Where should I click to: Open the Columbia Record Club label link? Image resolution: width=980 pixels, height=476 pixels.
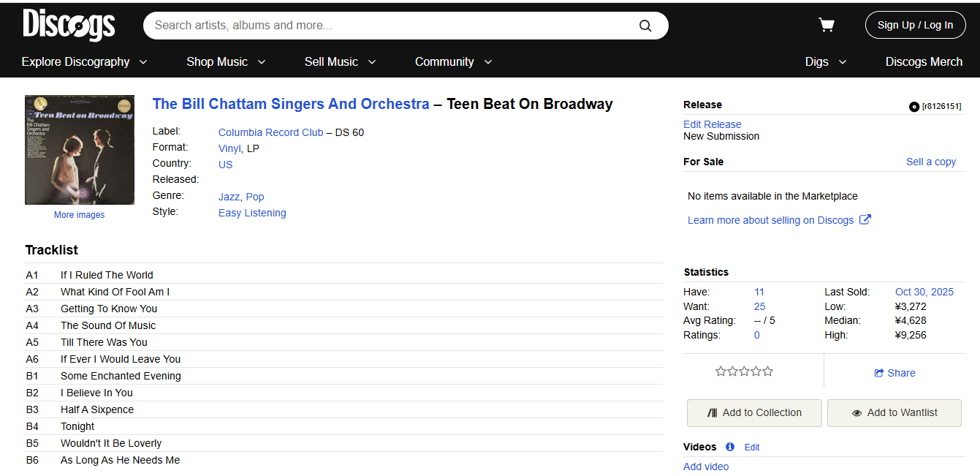(x=270, y=132)
